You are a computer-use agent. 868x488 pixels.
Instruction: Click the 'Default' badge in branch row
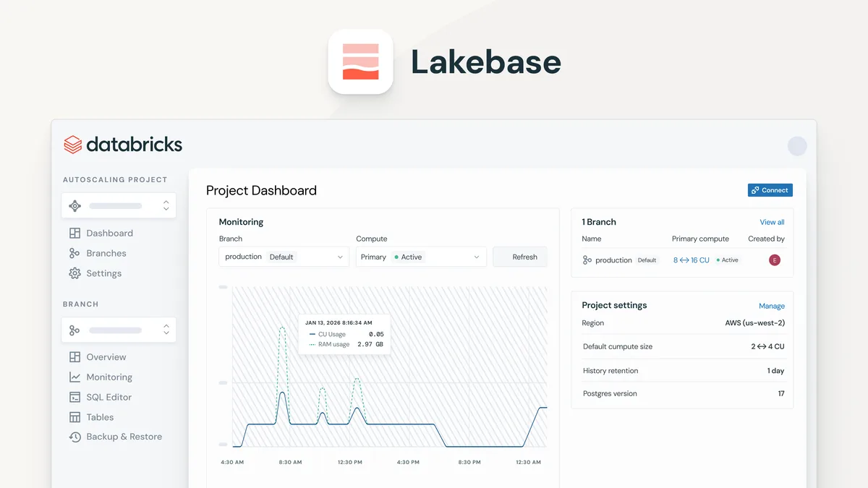[x=647, y=260]
